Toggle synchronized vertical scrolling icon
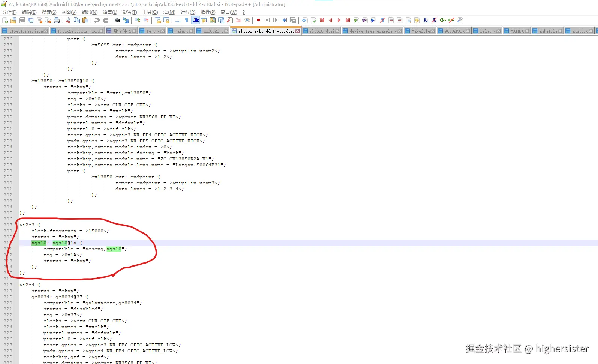Screen dimensions: 598x364 tap(158, 20)
